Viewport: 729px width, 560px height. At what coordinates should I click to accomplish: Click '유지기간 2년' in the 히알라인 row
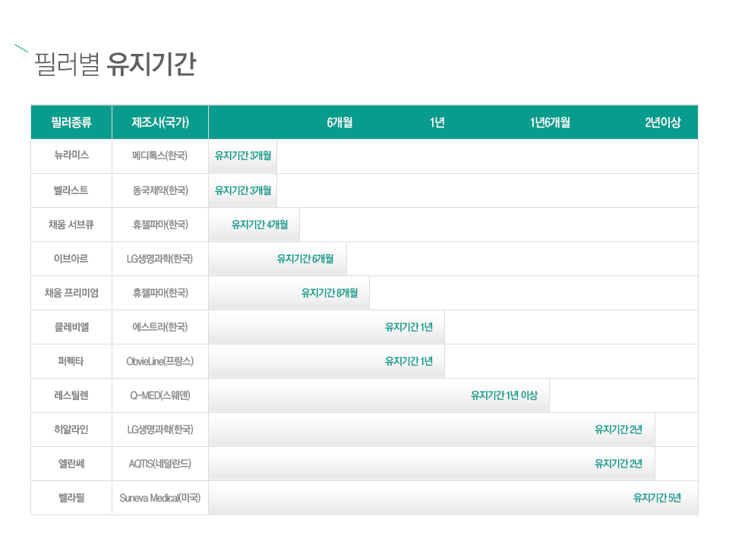coord(618,429)
